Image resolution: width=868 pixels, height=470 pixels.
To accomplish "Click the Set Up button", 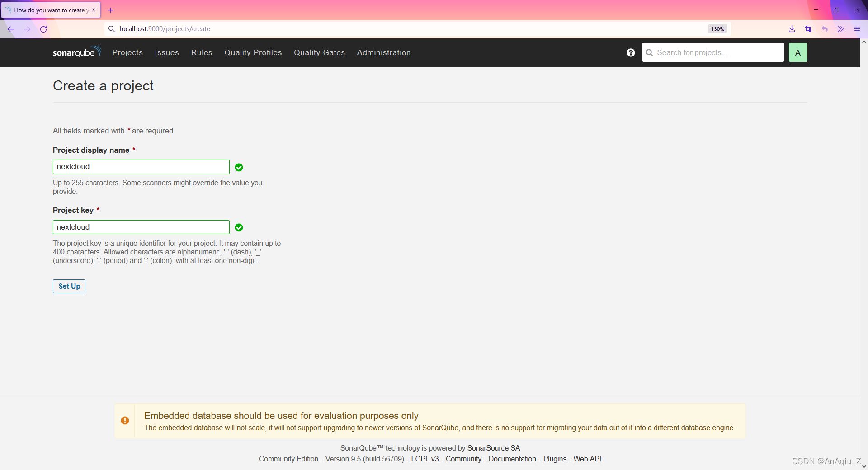I will (69, 286).
